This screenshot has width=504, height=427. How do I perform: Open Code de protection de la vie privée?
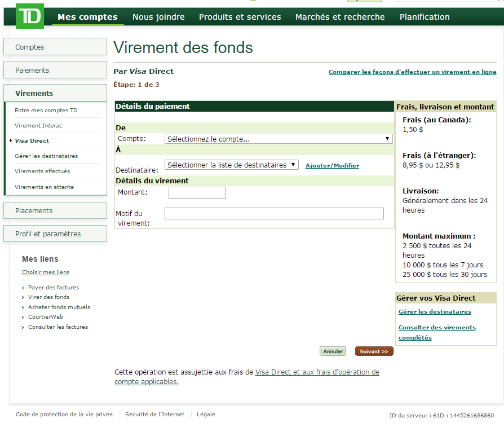(64, 415)
